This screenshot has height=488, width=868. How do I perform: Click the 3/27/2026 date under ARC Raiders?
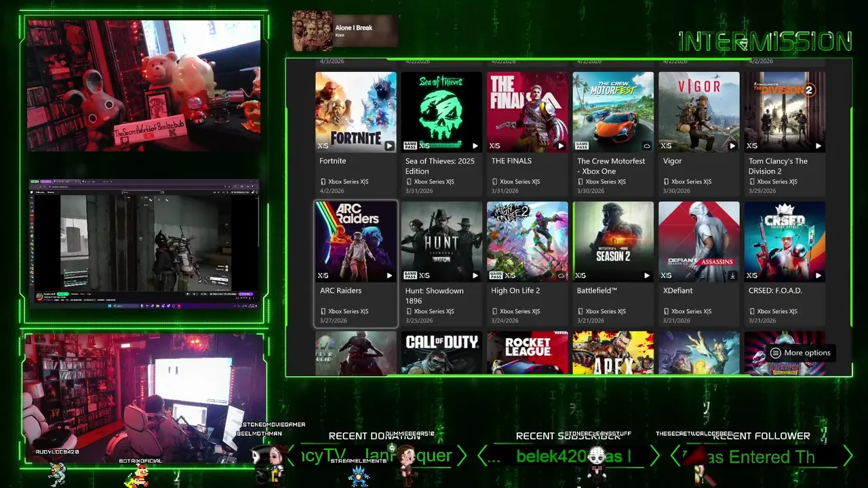click(334, 321)
